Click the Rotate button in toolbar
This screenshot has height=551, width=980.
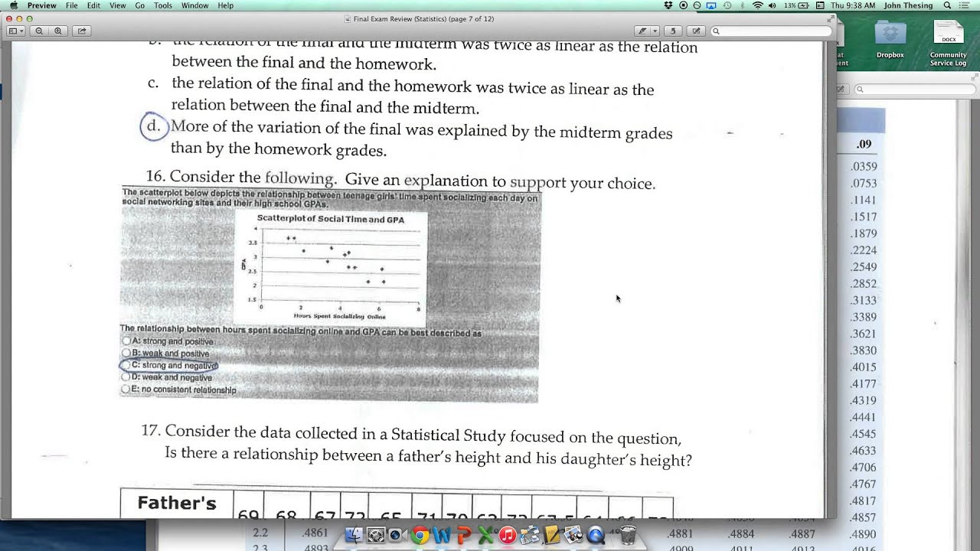click(673, 31)
